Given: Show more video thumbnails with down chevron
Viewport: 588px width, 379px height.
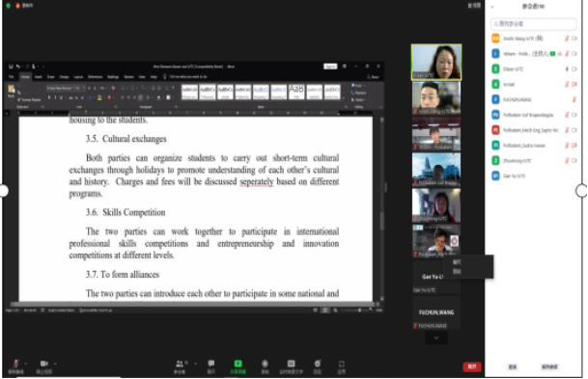Looking at the screenshot, I should pyautogui.click(x=436, y=338).
